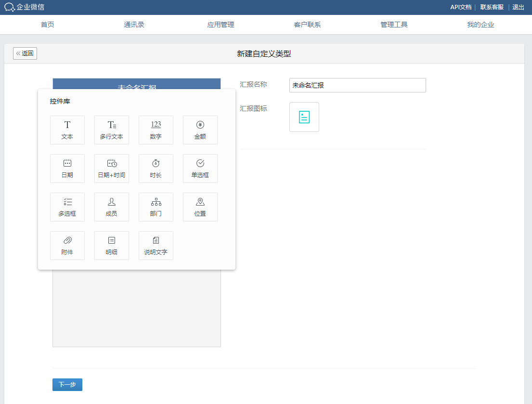Open the 我的企业 my enterprise tab
The width and height of the screenshot is (532, 404).
point(480,25)
